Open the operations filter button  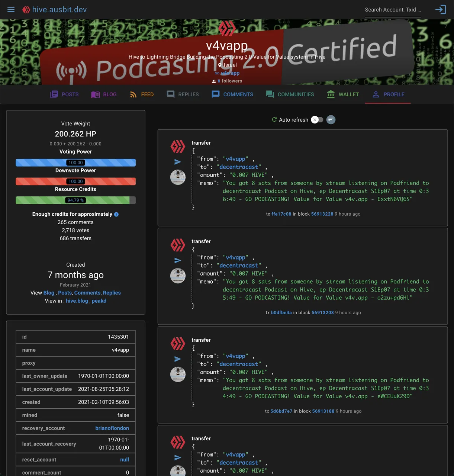point(331,120)
